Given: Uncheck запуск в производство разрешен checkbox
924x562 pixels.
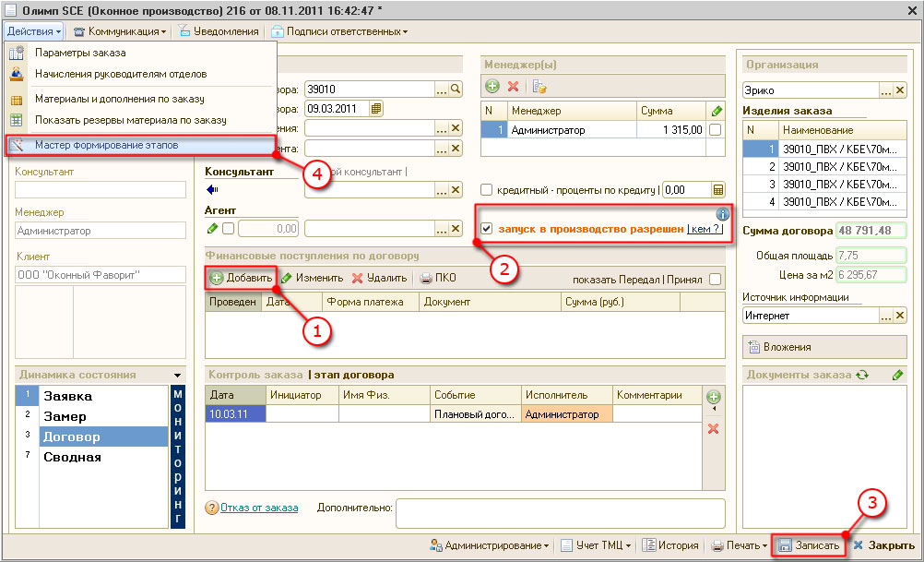Looking at the screenshot, I should coord(487,229).
